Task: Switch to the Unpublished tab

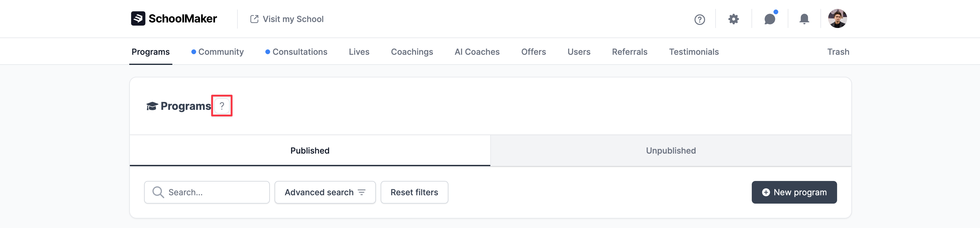Action: 670,151
